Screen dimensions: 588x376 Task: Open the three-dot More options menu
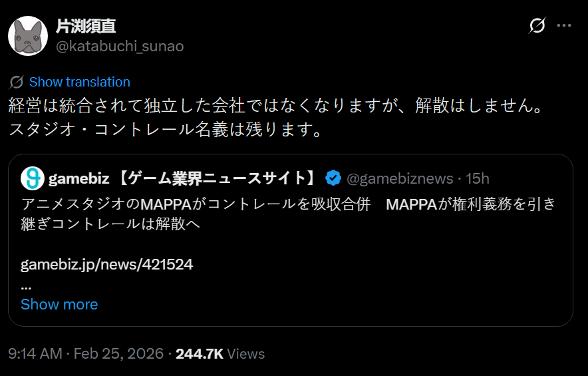click(x=564, y=26)
